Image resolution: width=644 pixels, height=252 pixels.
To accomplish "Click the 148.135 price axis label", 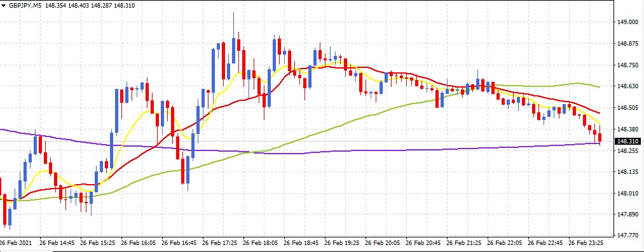I will (627, 172).
